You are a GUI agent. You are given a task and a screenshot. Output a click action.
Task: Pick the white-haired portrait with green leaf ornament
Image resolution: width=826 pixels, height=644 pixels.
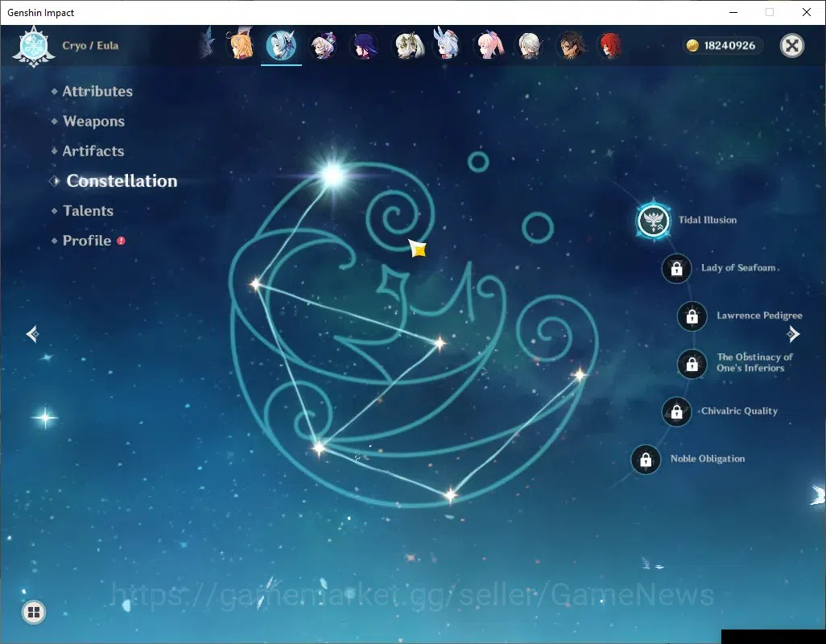[x=409, y=45]
